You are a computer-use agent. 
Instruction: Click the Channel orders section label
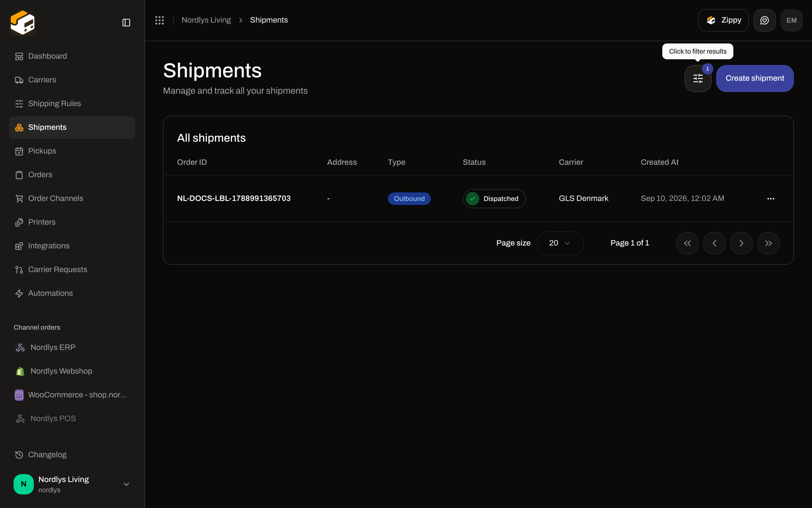37,328
